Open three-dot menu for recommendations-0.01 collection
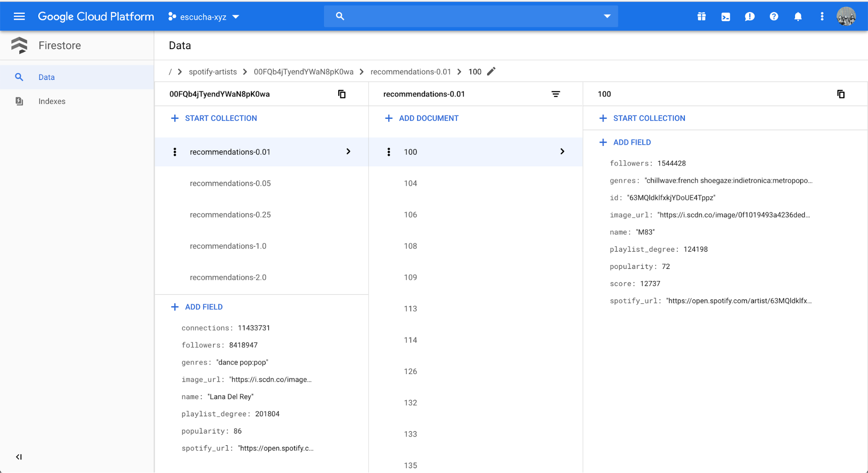This screenshot has height=473, width=868. point(175,152)
